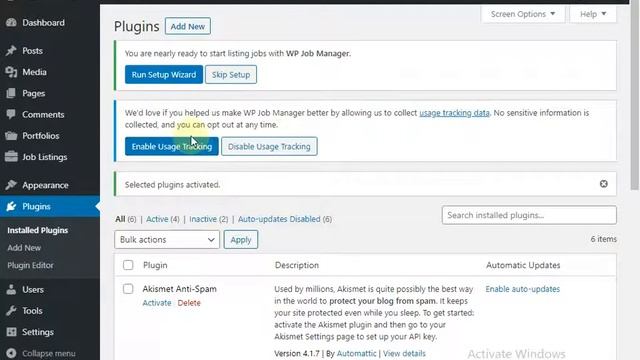Click Apply bulk action button
Viewport: 640px width, 360px height.
[241, 240]
